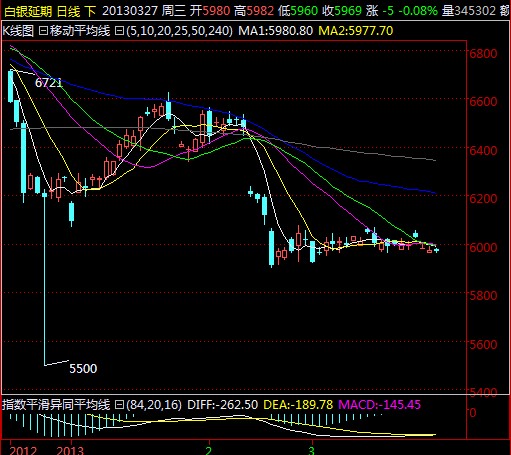
Task: Click the 移动平均线 indicator name
Action: coord(80,31)
